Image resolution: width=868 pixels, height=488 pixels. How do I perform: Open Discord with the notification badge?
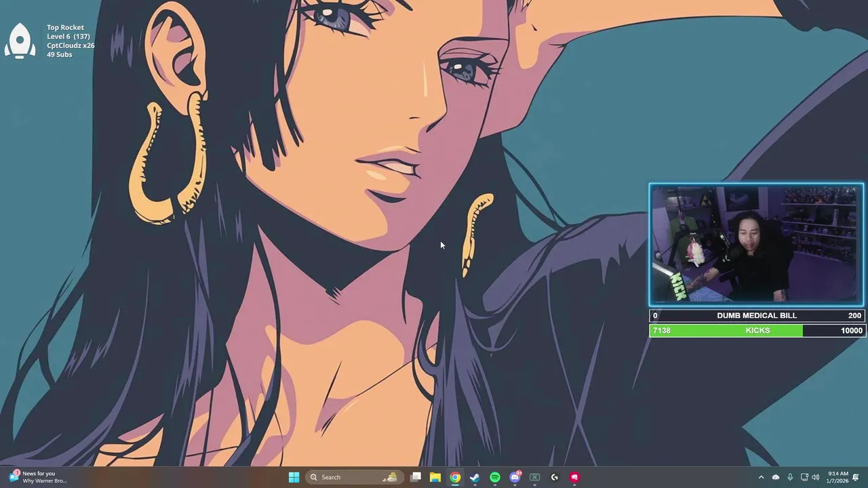tap(515, 477)
